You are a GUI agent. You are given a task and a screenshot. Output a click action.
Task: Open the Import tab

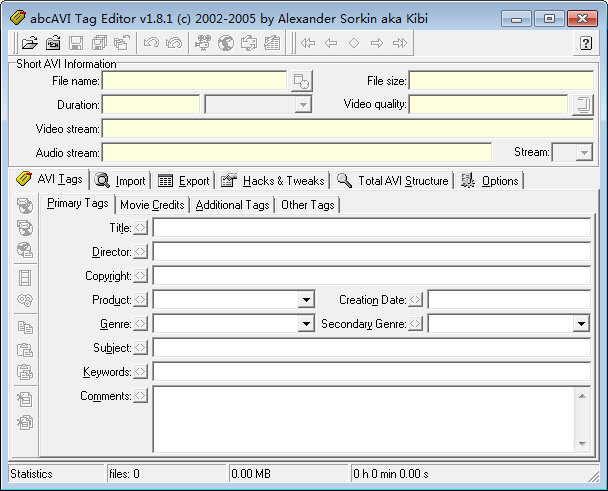pos(121,181)
